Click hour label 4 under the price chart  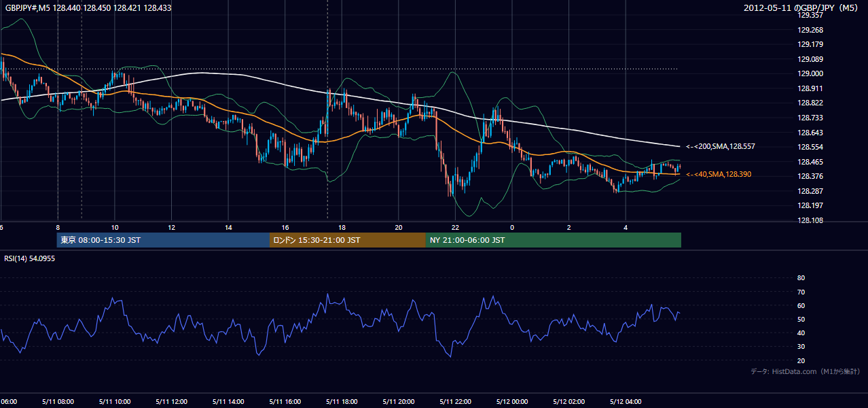click(x=626, y=227)
